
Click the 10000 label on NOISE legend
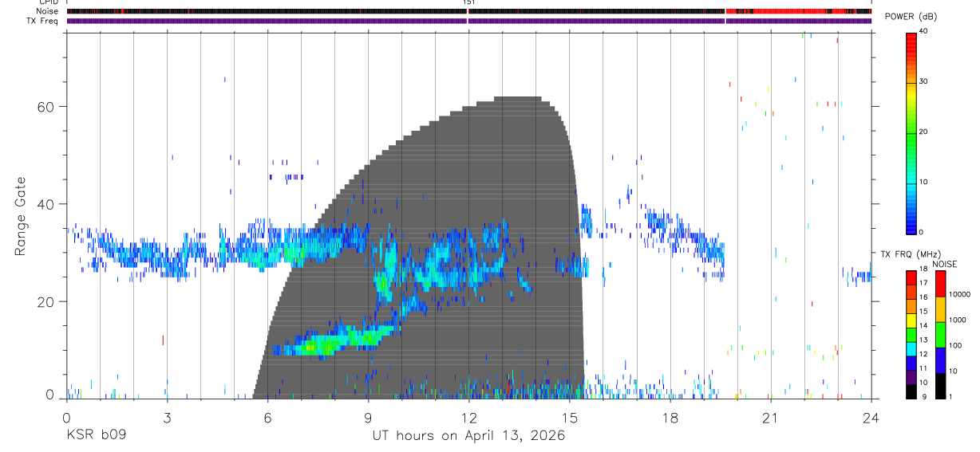click(959, 294)
